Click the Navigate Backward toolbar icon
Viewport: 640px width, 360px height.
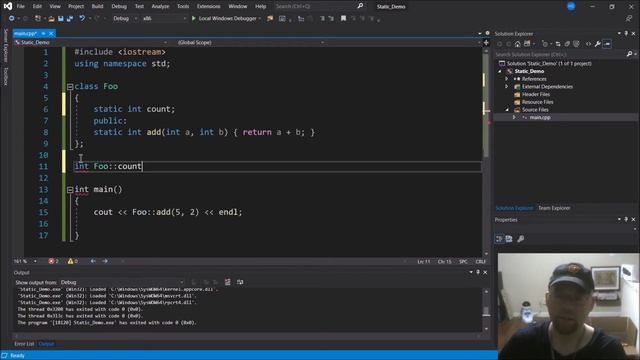point(11,18)
